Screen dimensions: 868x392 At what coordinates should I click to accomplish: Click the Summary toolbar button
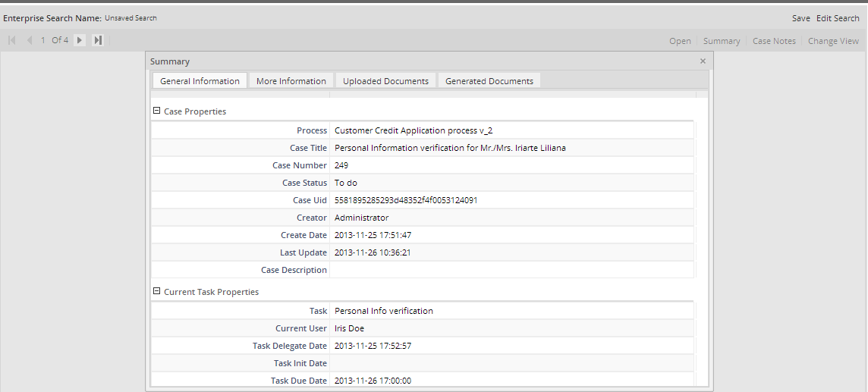721,41
